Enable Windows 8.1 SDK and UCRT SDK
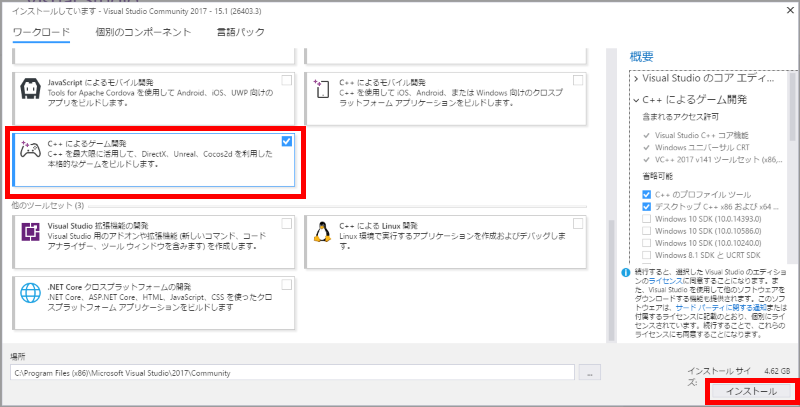The width and height of the screenshot is (800, 407). pos(646,255)
